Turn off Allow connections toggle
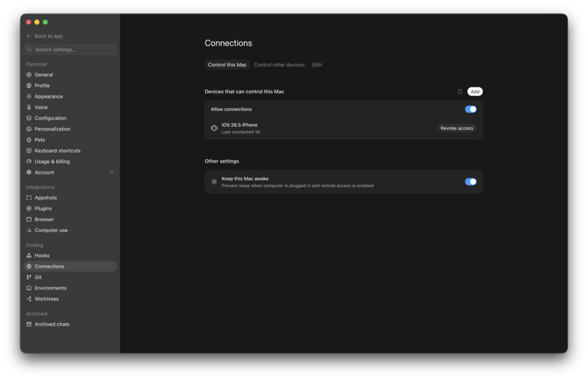 470,110
